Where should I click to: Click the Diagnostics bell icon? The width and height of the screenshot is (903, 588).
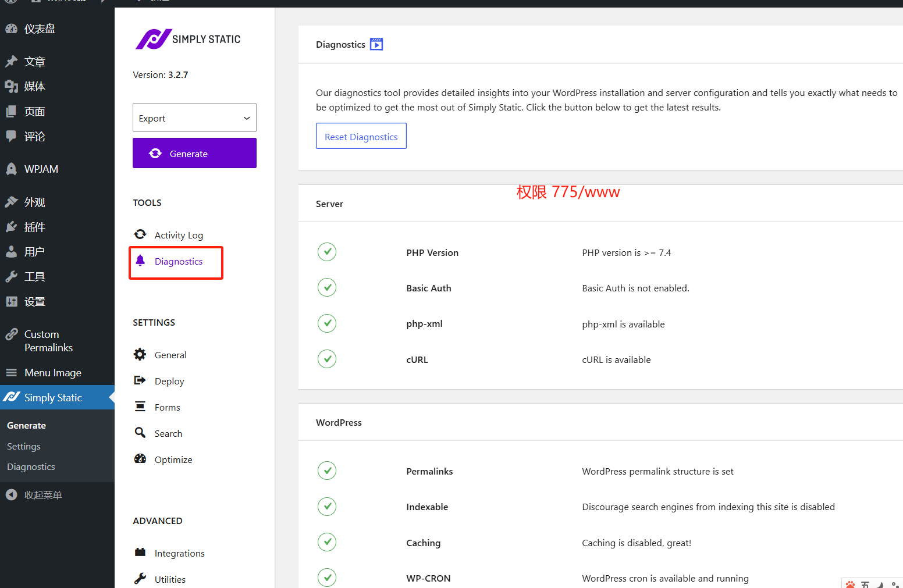(140, 261)
